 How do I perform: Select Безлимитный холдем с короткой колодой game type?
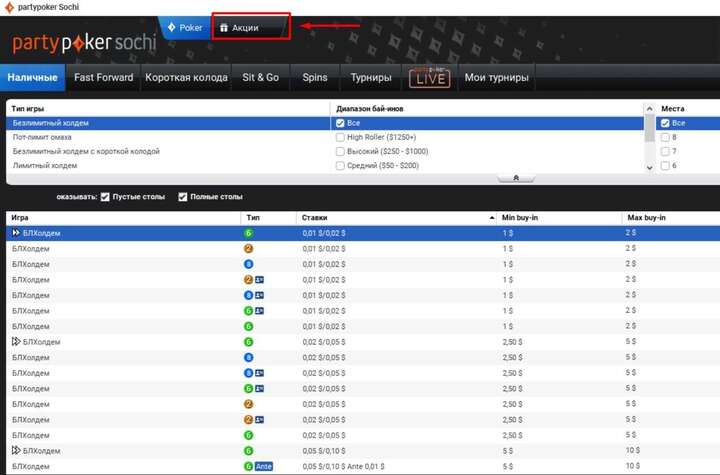tap(168, 152)
